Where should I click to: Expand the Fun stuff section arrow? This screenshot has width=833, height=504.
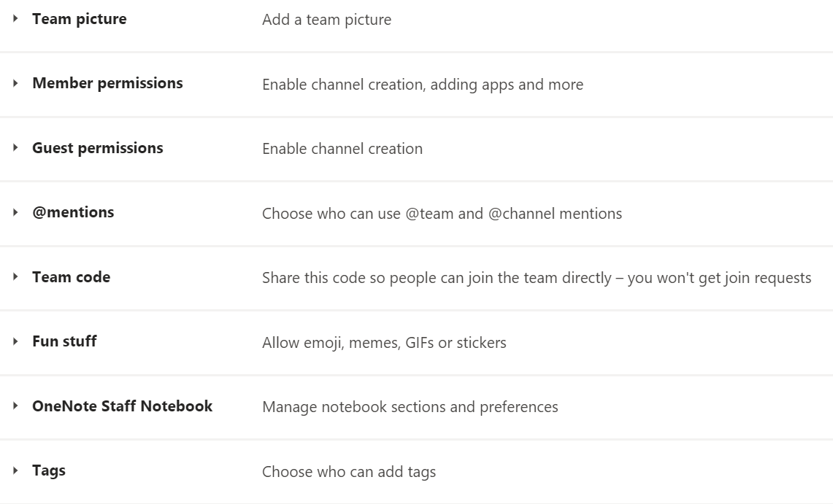tap(15, 341)
